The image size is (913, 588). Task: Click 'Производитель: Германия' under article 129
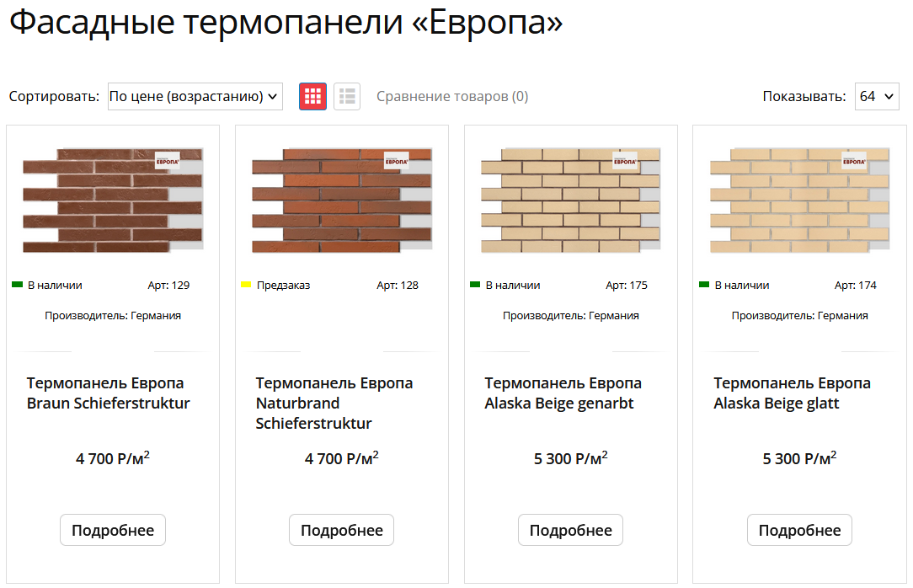tap(113, 316)
